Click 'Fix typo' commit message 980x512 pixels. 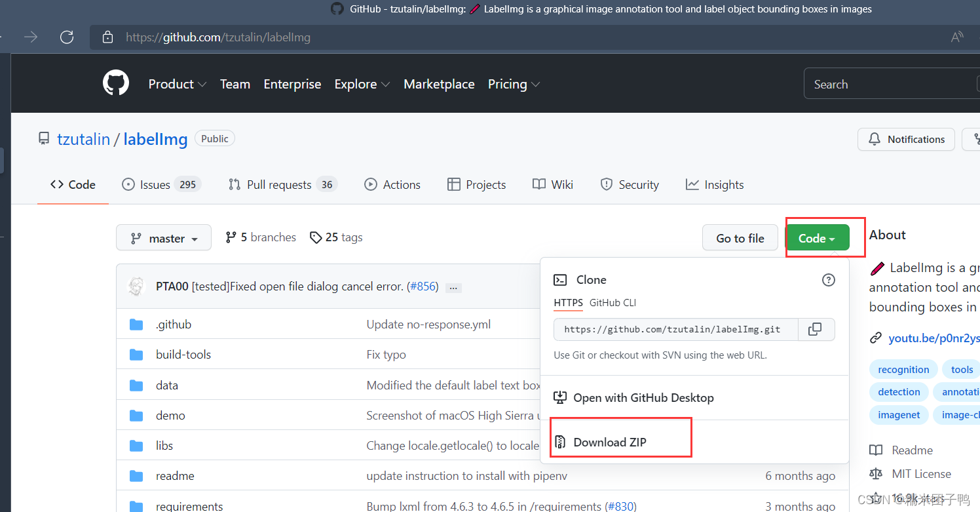coord(386,355)
